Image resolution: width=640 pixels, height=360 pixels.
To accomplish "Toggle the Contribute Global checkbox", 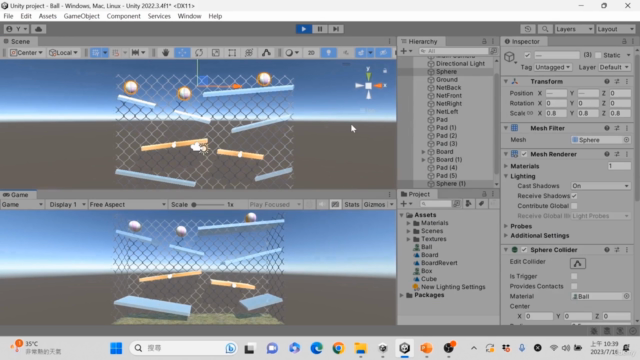I will (574, 206).
